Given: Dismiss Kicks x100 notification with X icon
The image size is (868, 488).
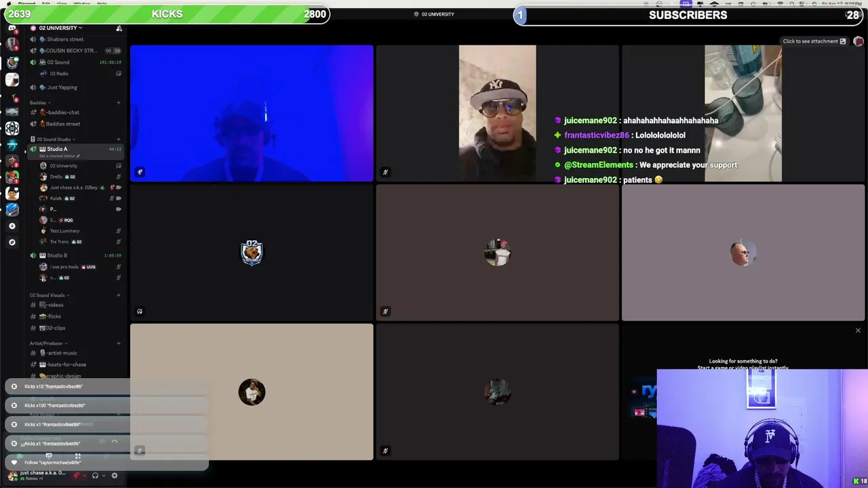Looking at the screenshot, I should (14, 405).
